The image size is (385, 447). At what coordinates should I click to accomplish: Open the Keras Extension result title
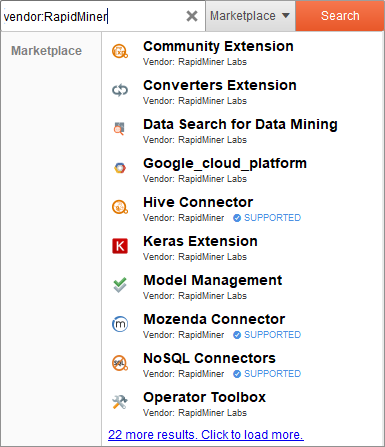click(x=200, y=241)
